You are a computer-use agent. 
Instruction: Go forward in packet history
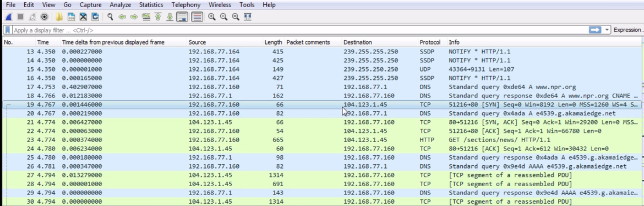(134, 17)
